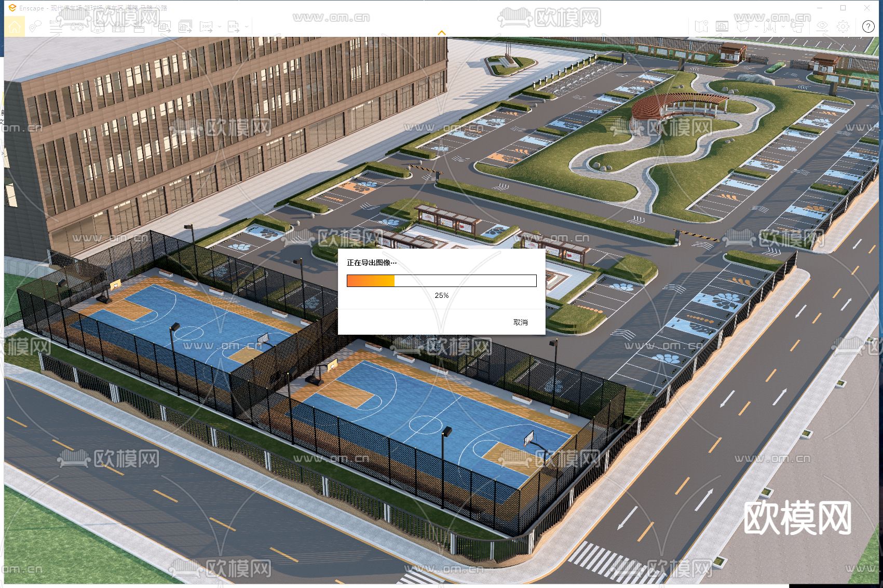Collapse the toolbar with the orange chevron
Screen dimensions: 883x588
coord(442,33)
